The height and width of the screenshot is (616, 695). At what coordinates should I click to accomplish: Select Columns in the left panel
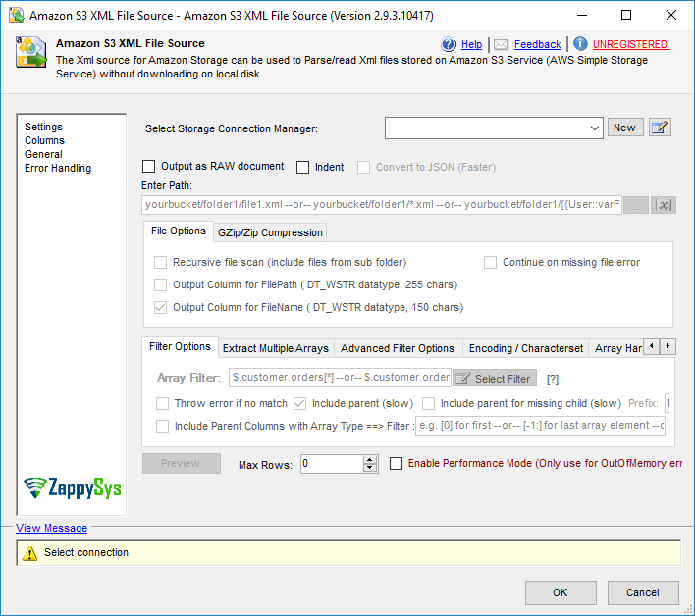pyautogui.click(x=44, y=140)
